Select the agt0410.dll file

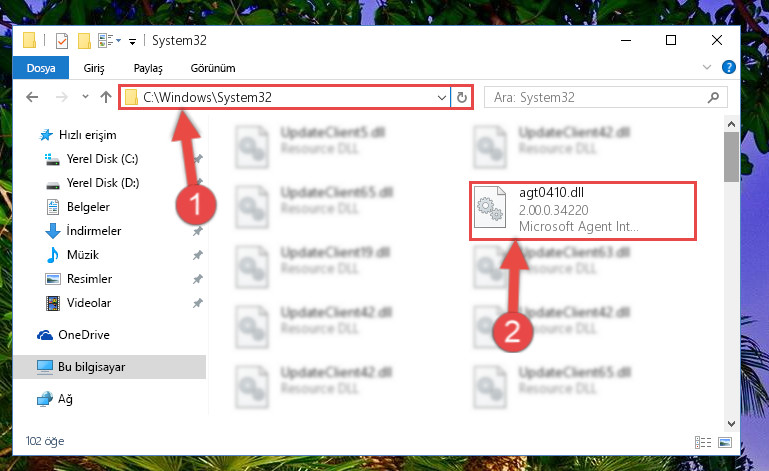point(583,210)
